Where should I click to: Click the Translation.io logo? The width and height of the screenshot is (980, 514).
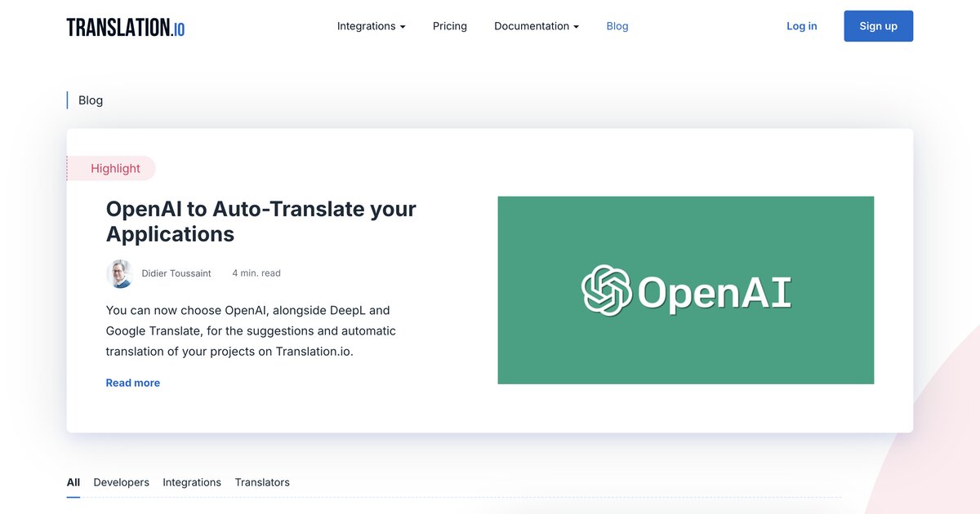[124, 25]
